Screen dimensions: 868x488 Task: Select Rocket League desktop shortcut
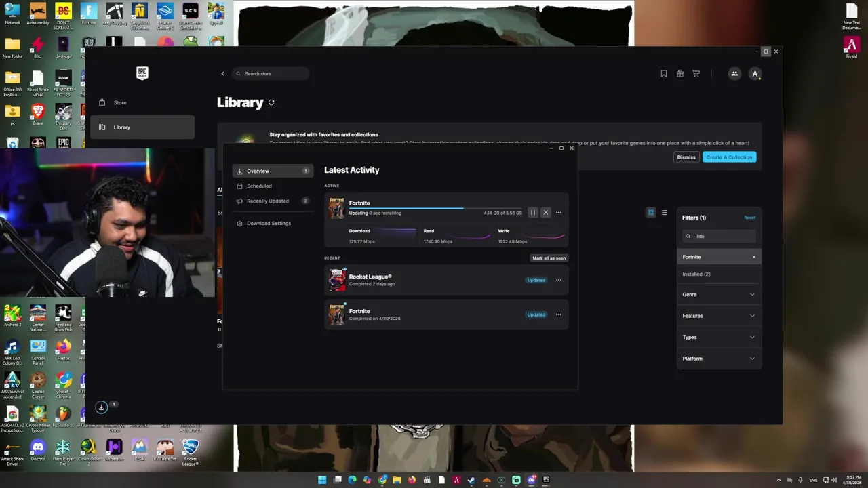[191, 453]
